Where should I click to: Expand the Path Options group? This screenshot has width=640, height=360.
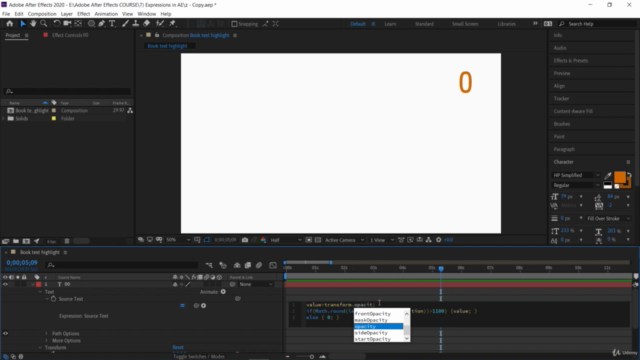click(47, 333)
